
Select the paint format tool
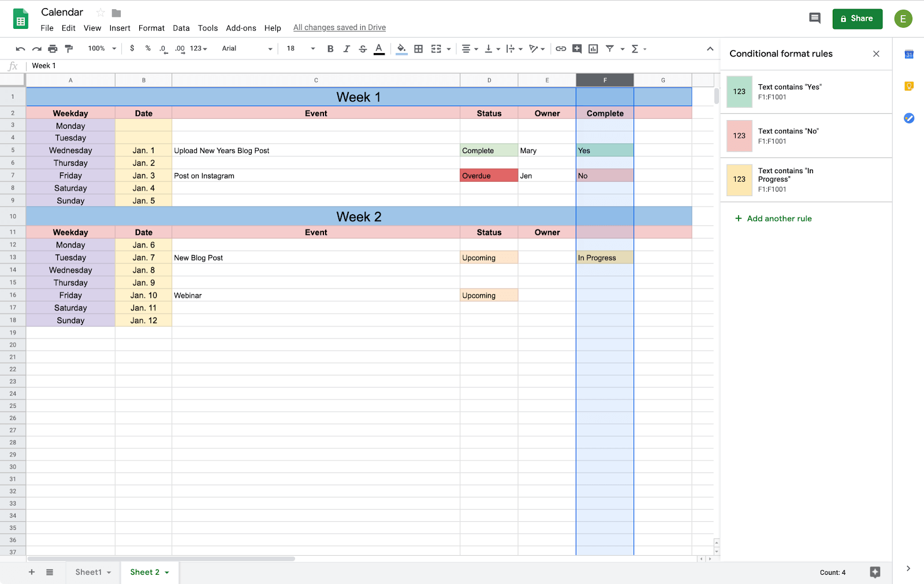click(69, 48)
